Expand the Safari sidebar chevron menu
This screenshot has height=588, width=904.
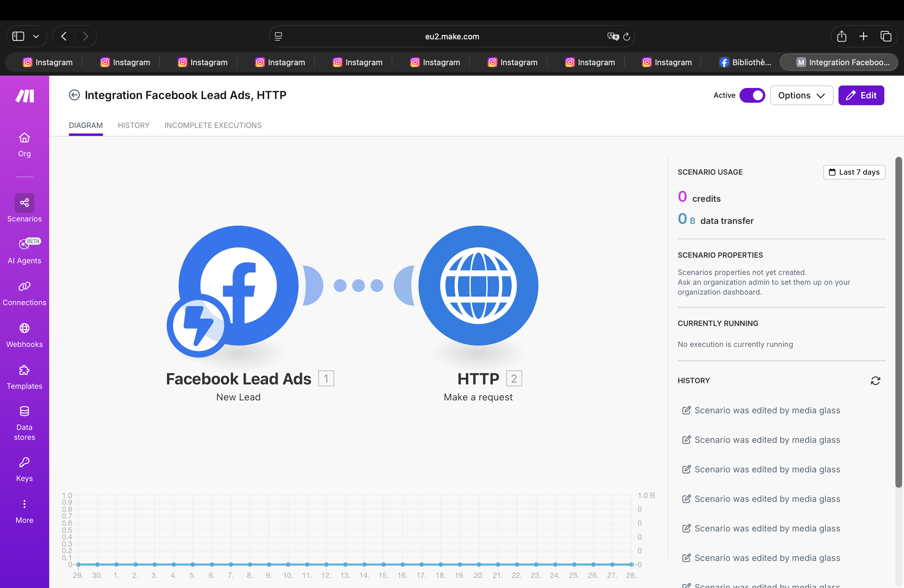36,37
